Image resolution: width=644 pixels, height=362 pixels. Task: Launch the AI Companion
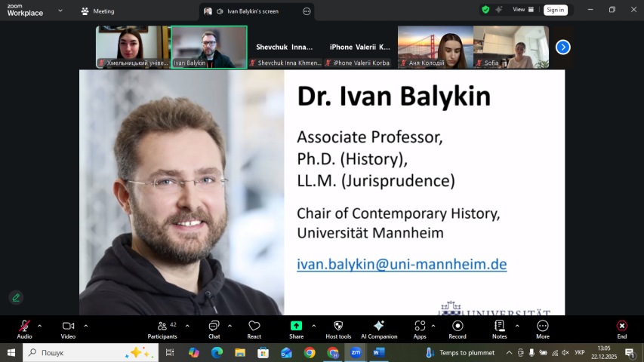(379, 329)
